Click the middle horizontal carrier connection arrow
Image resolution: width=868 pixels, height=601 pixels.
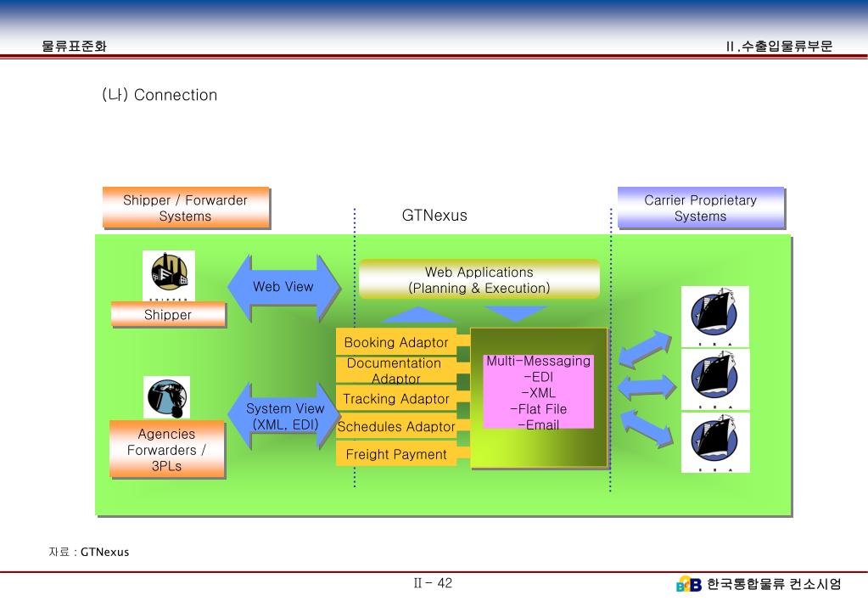coord(647,387)
